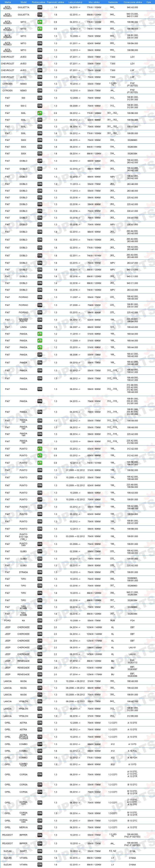Select the power cell 136kW / 185KM

pos(94,647)
